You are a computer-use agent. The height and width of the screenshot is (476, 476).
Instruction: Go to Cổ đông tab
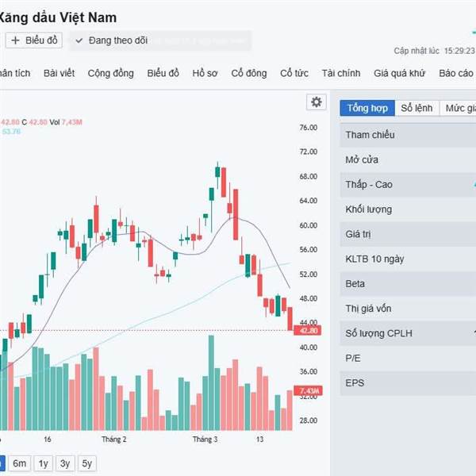249,73
